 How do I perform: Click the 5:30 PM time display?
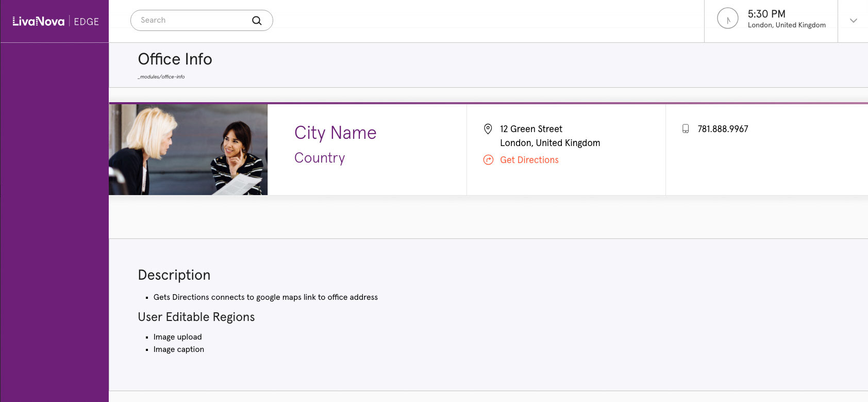tap(766, 14)
